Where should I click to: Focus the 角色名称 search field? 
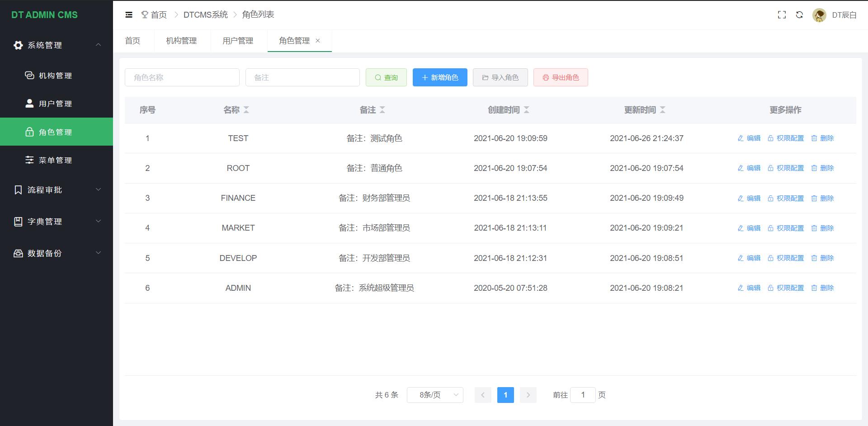tap(182, 77)
